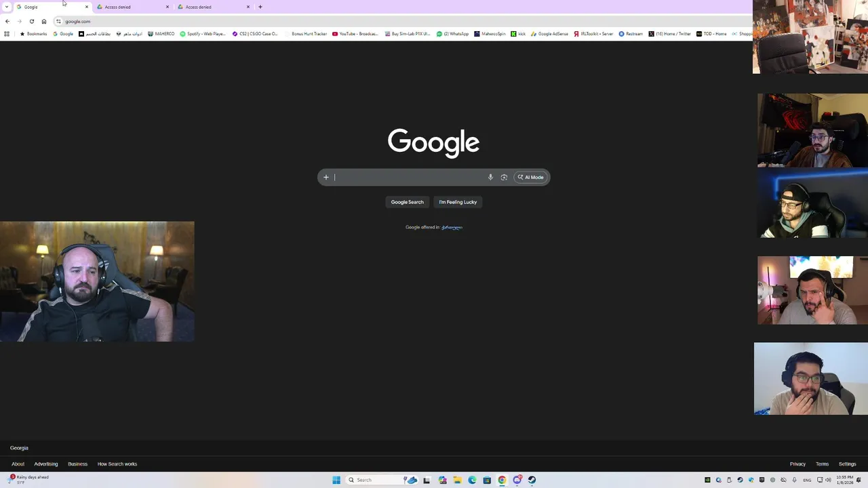Open Steam from the taskbar
The image size is (868, 488).
click(x=532, y=480)
